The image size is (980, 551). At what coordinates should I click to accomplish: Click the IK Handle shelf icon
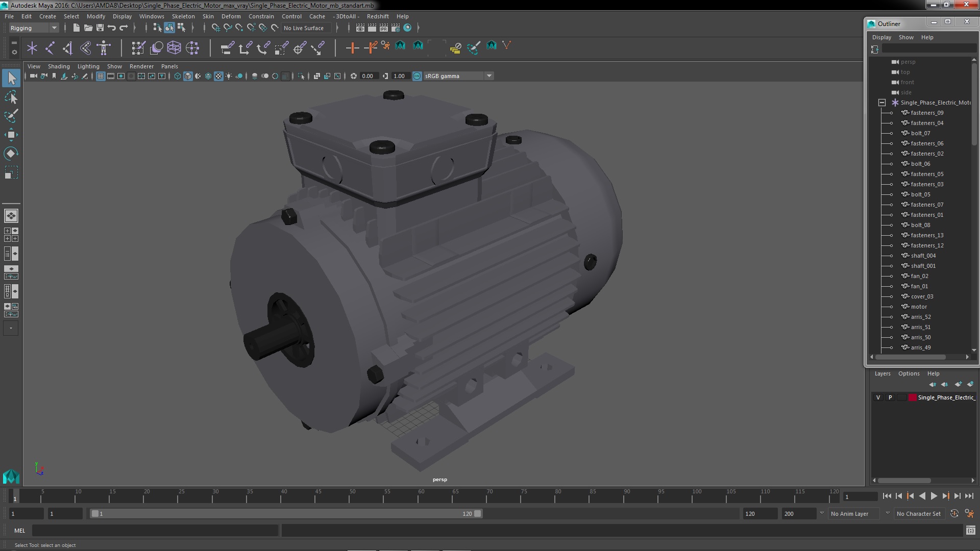point(68,48)
